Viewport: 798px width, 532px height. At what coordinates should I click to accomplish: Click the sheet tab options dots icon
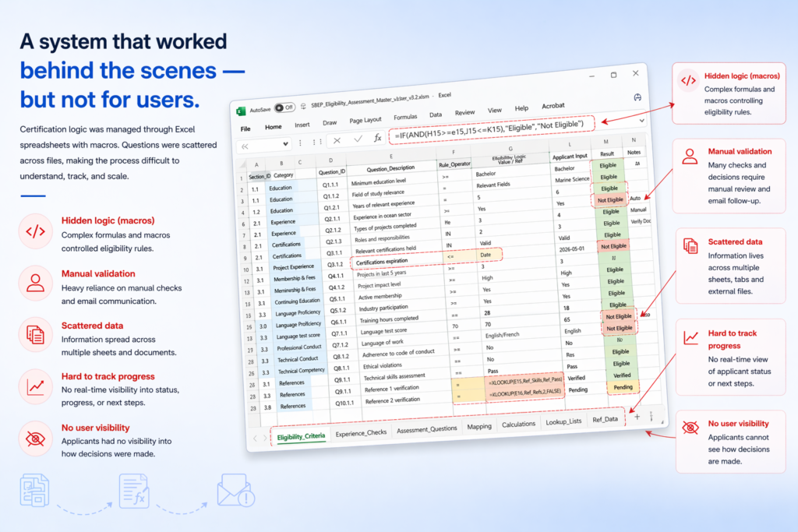pos(651,418)
